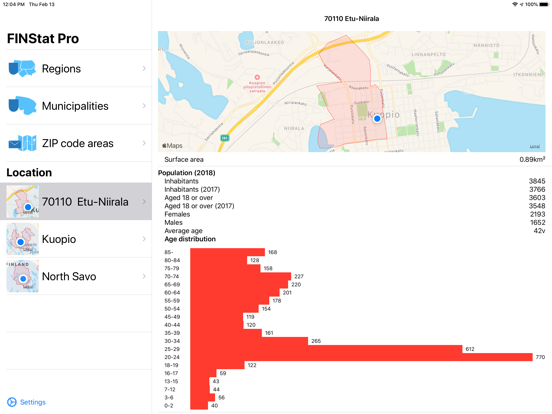Click the FINStat Pro title
This screenshot has width=552, height=414.
[x=43, y=38]
